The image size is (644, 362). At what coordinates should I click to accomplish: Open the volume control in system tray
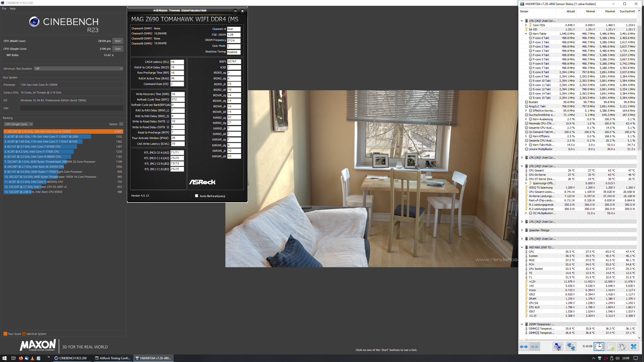[x=618, y=358]
